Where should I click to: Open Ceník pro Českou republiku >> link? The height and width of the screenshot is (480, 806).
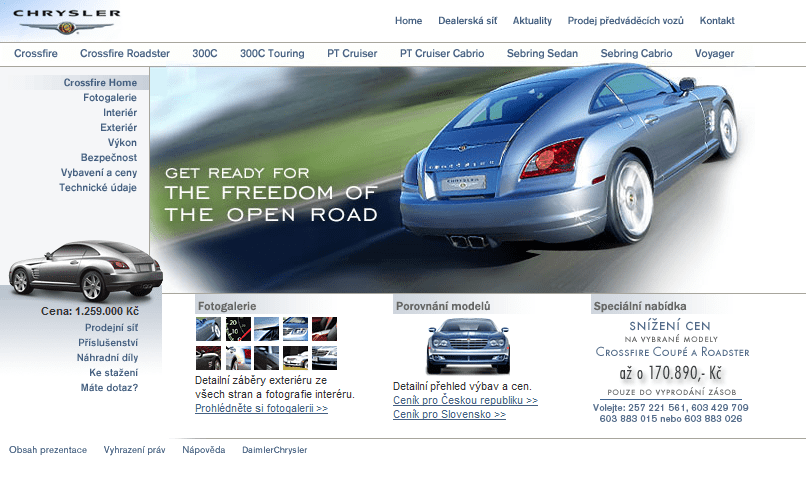point(465,400)
